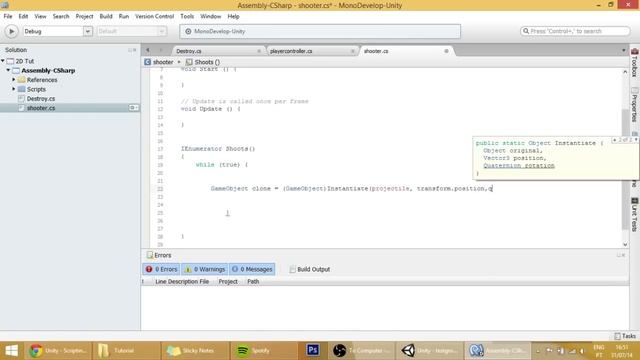The width and height of the screenshot is (640, 360).
Task: Click the editor scroll up arrow
Action: [x=625, y=72]
